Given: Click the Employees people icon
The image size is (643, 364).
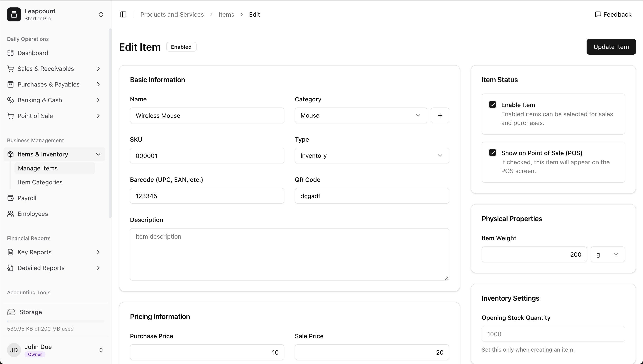Looking at the screenshot, I should 10,214.
